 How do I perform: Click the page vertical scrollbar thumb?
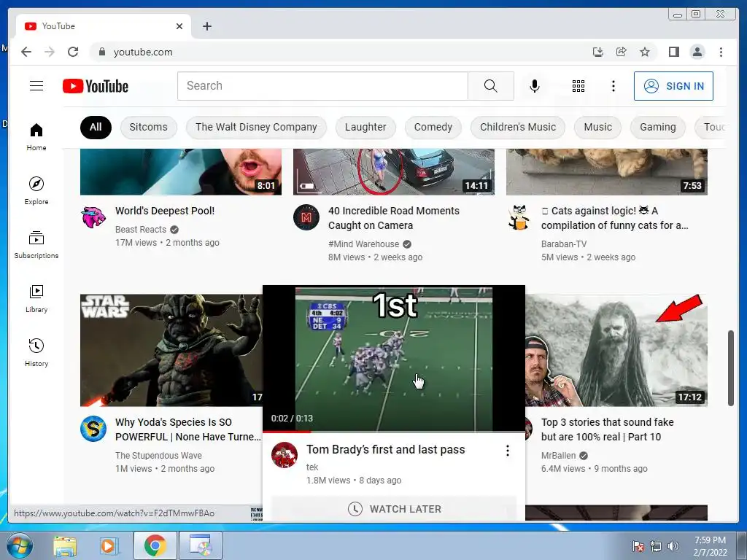730,368
